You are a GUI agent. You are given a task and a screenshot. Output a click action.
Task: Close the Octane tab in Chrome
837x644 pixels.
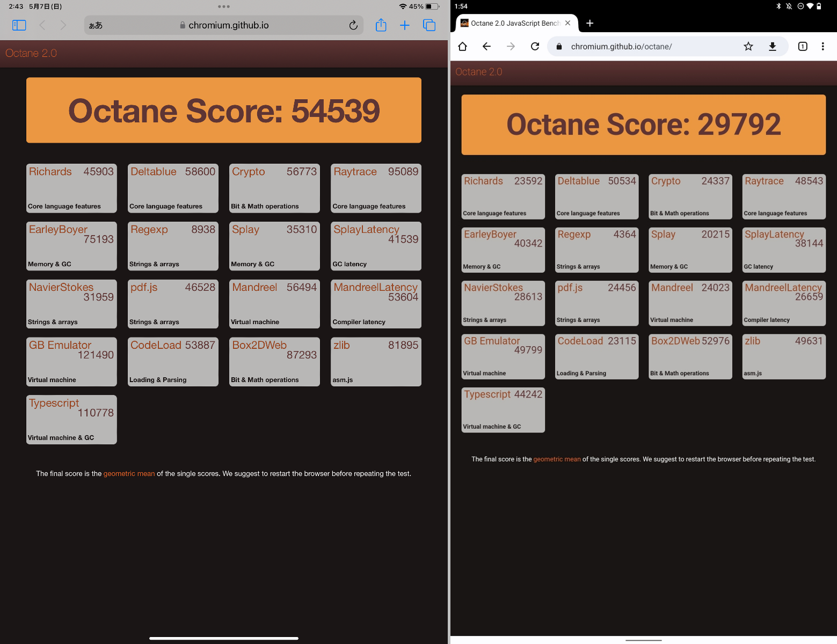pyautogui.click(x=567, y=23)
